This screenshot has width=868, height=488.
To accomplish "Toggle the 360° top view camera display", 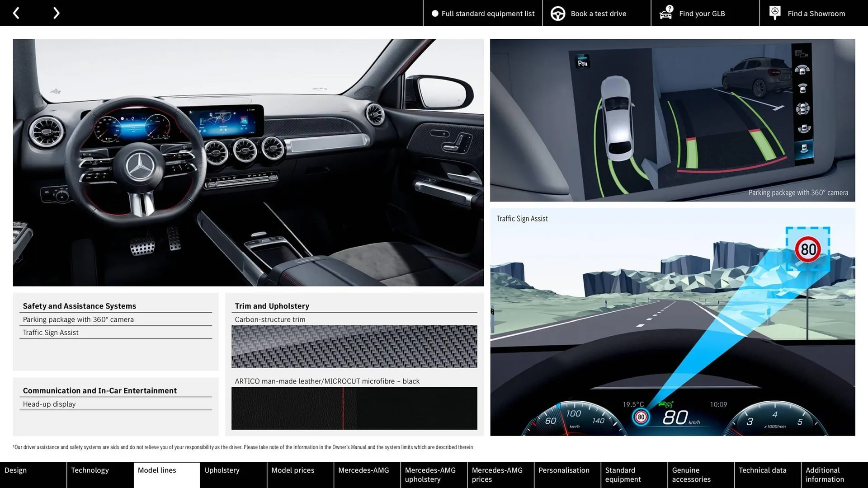I will pyautogui.click(x=802, y=108).
